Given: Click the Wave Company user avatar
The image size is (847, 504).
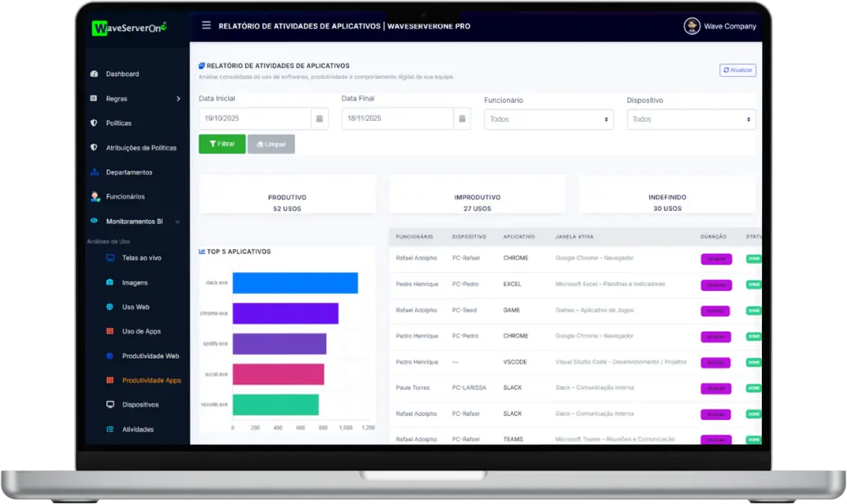Looking at the screenshot, I should click(692, 26).
